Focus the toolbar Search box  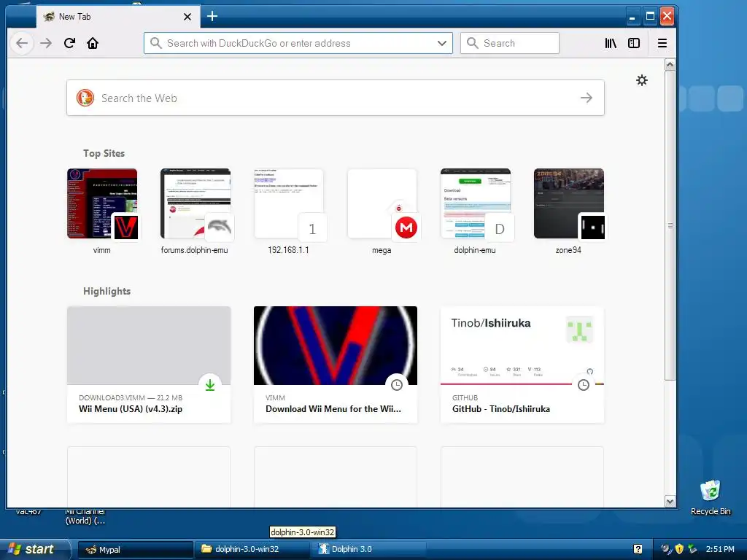tap(510, 43)
